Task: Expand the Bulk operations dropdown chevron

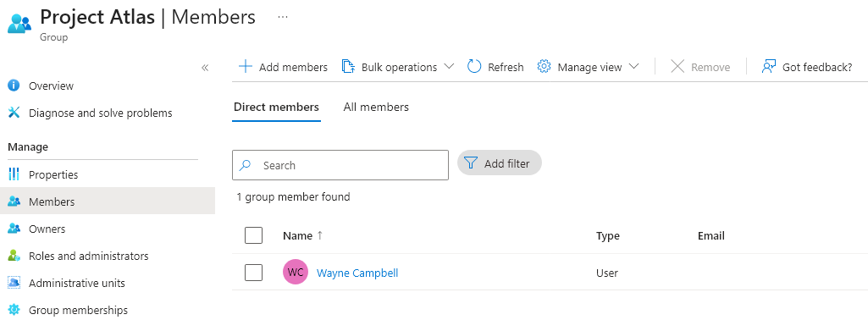Action: [449, 67]
